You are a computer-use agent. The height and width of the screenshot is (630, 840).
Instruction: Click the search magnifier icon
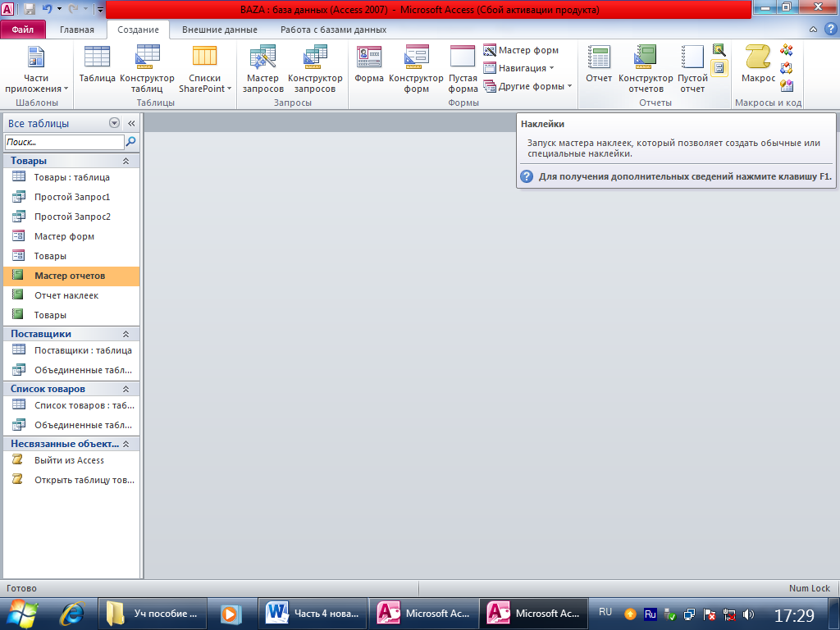pos(130,142)
